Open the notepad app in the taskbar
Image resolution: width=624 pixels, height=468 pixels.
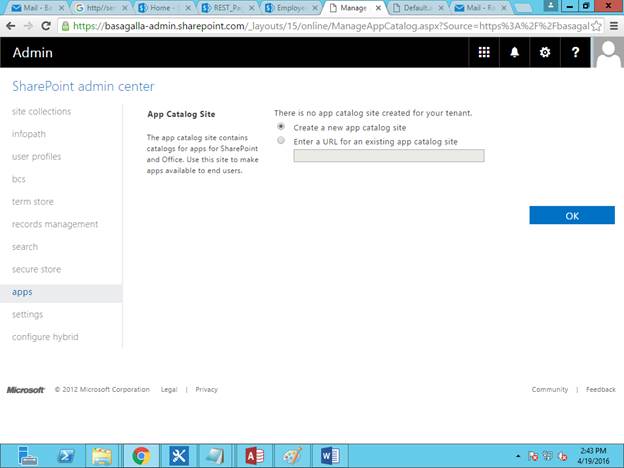pos(215,456)
